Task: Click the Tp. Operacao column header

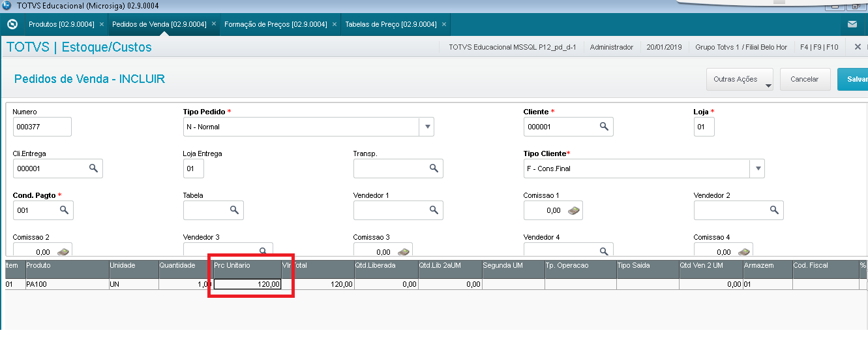Action: [x=580, y=269]
